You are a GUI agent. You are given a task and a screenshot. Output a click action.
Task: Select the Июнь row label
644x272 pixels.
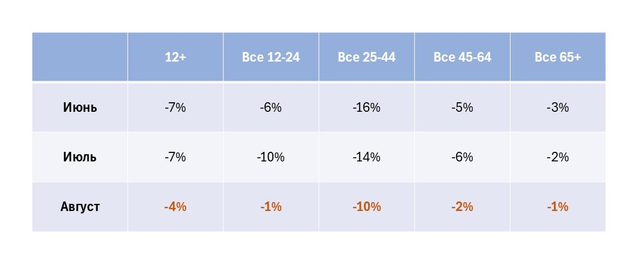pyautogui.click(x=80, y=108)
